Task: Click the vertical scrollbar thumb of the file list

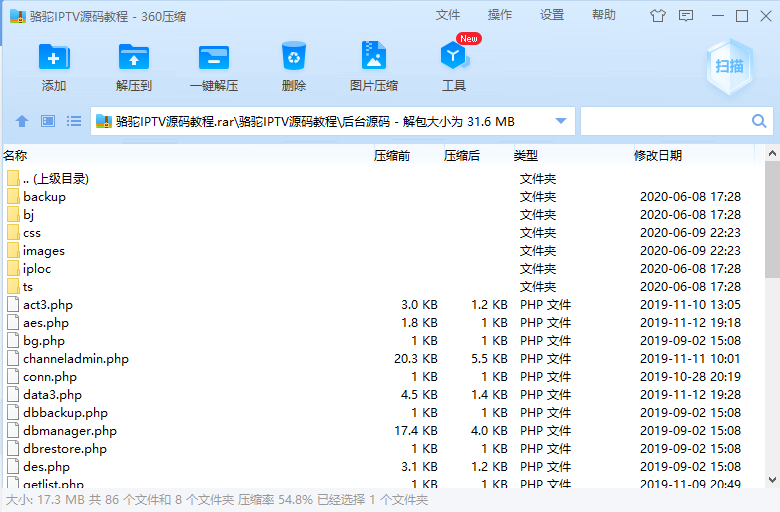Action: pos(772,219)
